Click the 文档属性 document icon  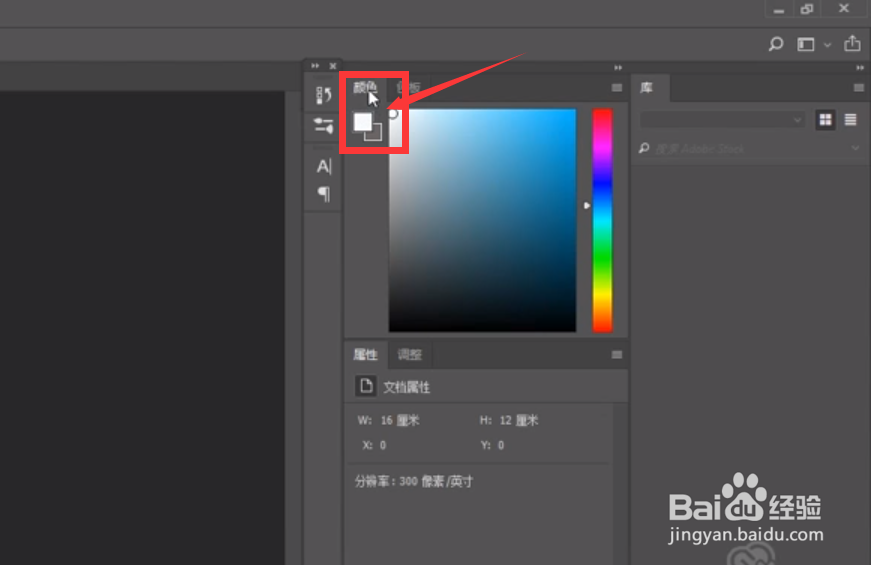click(366, 386)
